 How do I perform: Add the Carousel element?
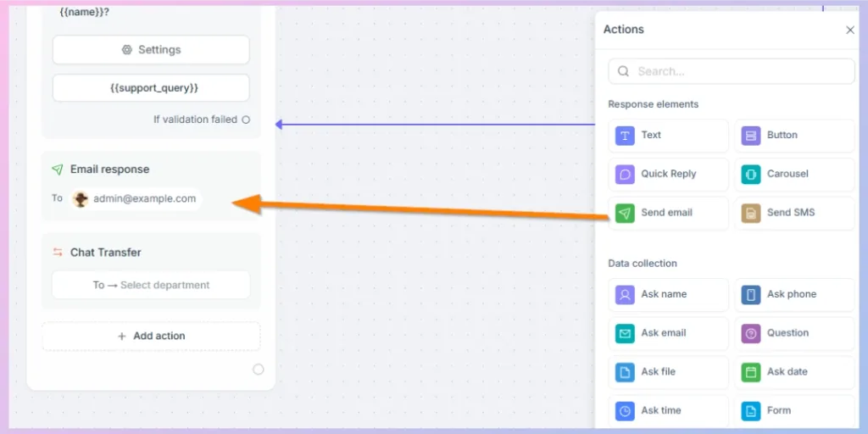pyautogui.click(x=794, y=175)
